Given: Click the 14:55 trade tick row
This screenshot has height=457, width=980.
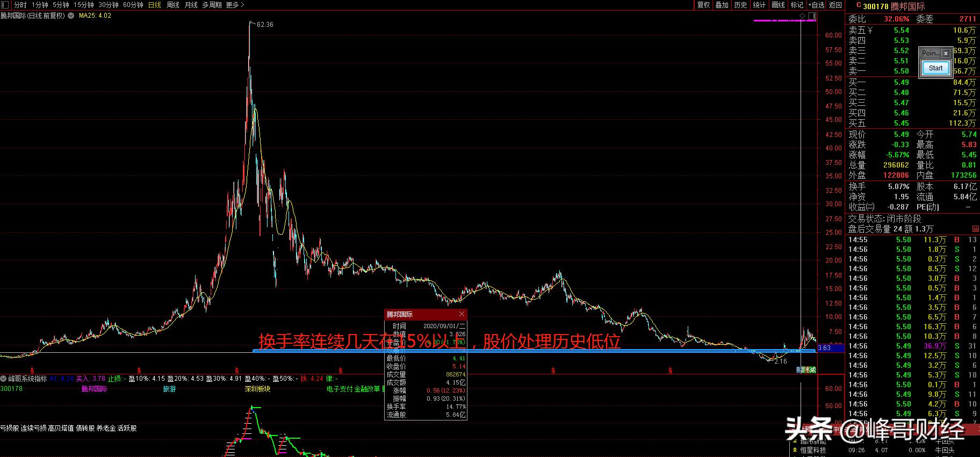Looking at the screenshot, I should pyautogui.click(x=912, y=240).
